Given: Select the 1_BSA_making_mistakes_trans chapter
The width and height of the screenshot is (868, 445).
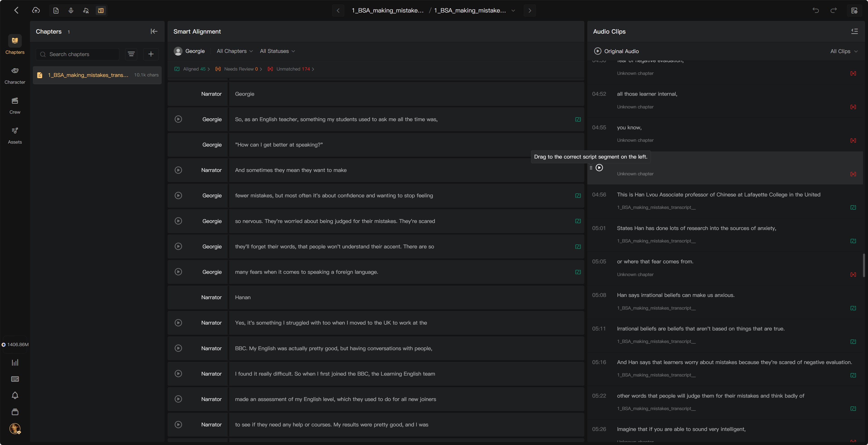Looking at the screenshot, I should coord(97,75).
